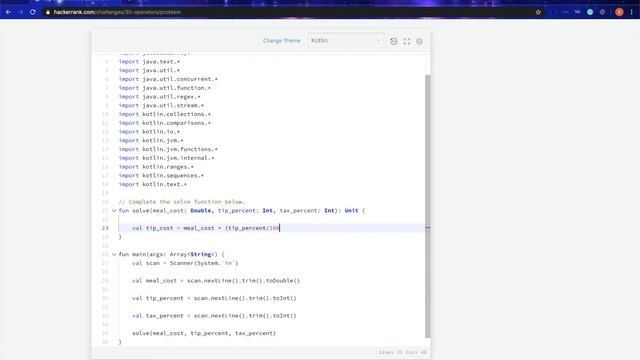
Task: Click 'fun main(args: Array<String>)' line
Action: pos(171,254)
